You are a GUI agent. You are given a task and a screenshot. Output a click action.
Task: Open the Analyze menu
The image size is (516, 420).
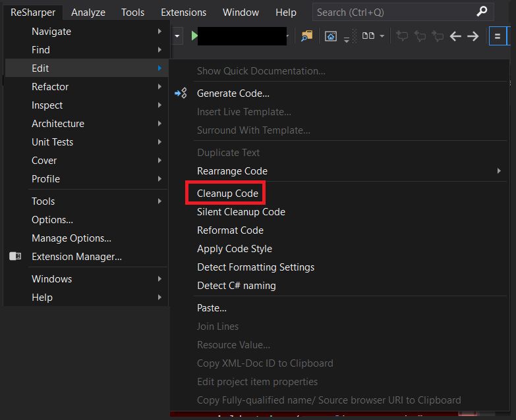tap(88, 12)
